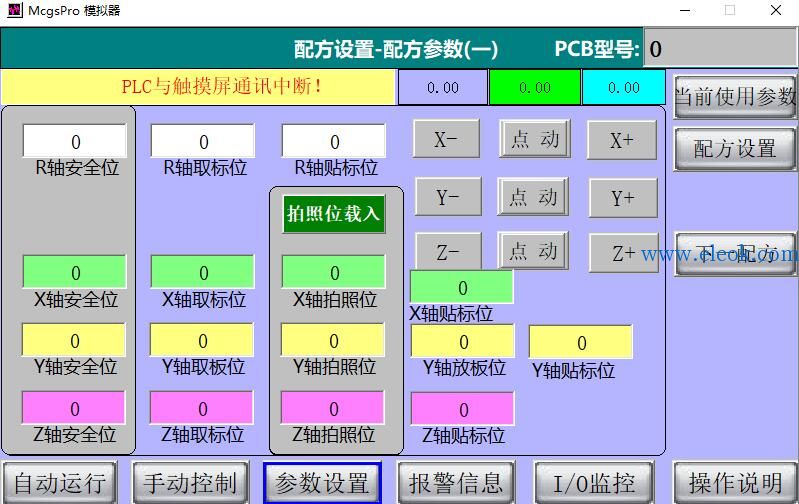Viewport: 799px width, 504px height.
Task: Edit the X轴取标位 green field
Action: (x=203, y=272)
